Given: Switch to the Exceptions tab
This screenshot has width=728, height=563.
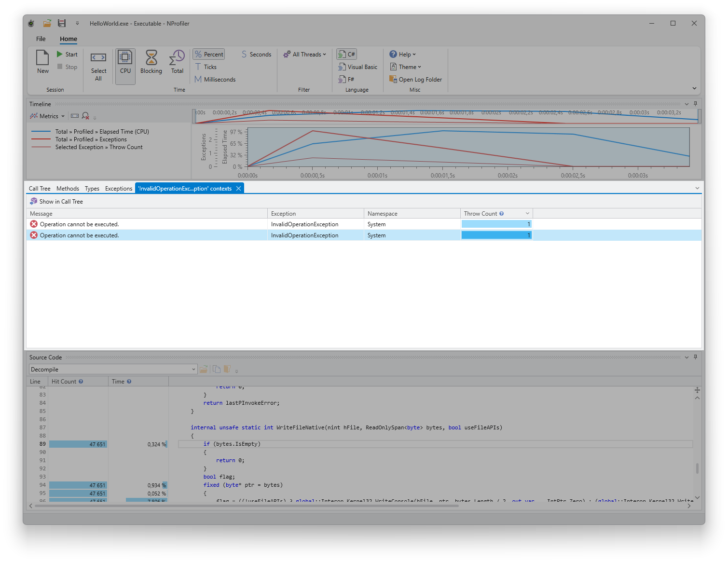Looking at the screenshot, I should tap(118, 189).
